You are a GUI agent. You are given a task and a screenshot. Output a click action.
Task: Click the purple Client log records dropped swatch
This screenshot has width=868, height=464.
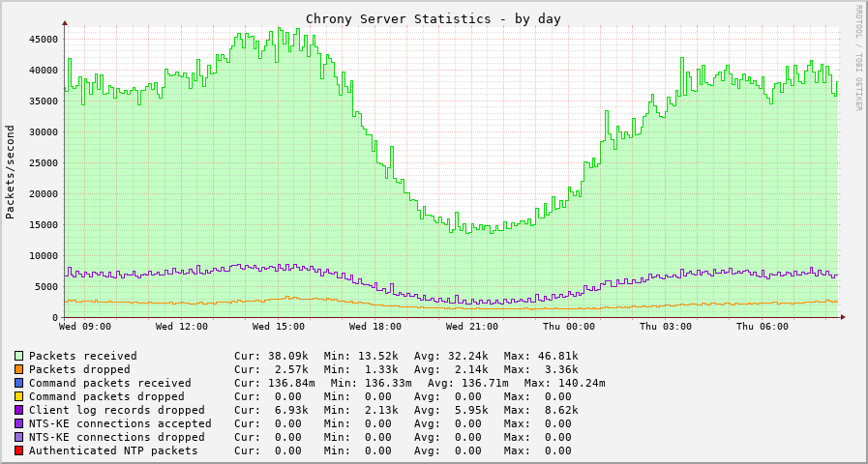(18, 411)
